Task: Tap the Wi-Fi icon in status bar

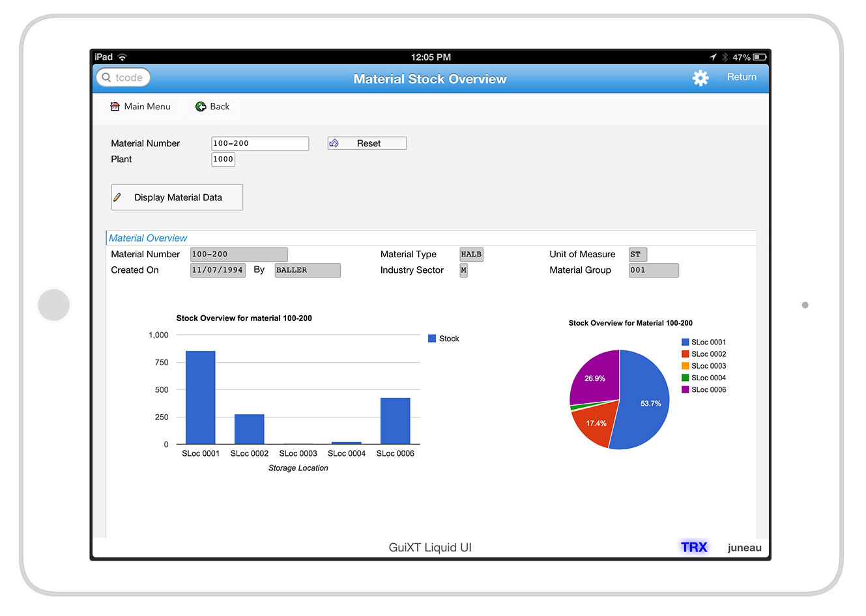Action: (123, 57)
